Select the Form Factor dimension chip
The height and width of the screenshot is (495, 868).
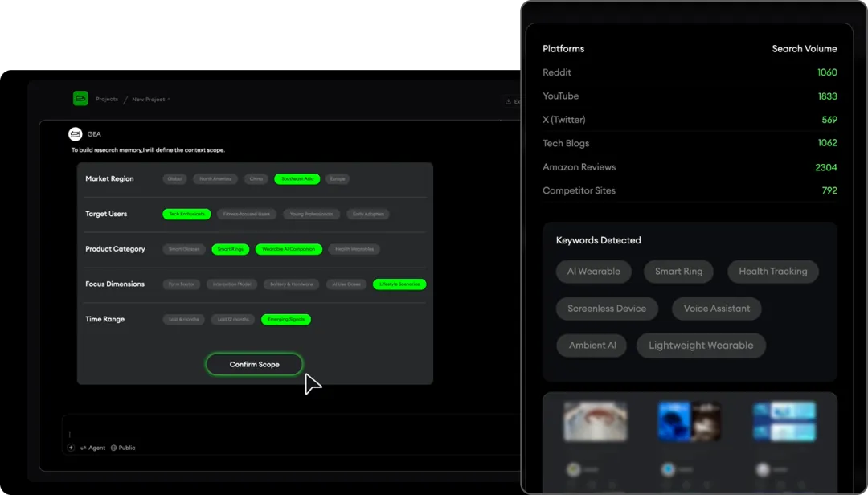[182, 284]
